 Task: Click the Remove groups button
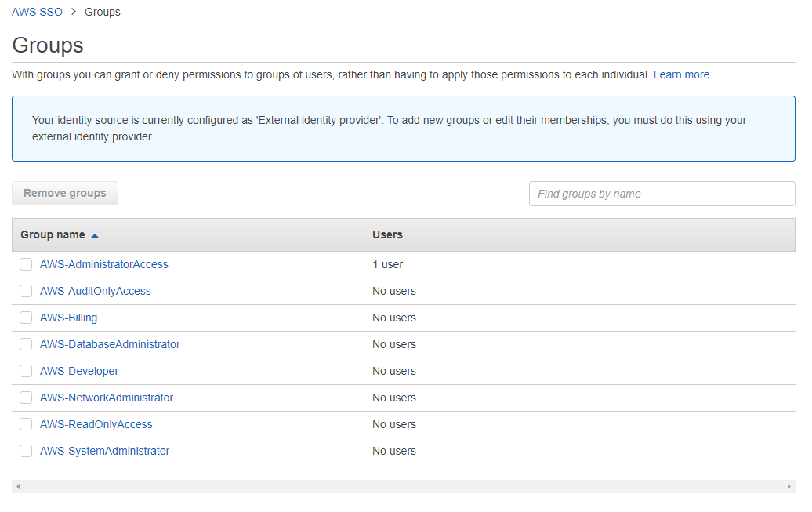pyautogui.click(x=65, y=194)
